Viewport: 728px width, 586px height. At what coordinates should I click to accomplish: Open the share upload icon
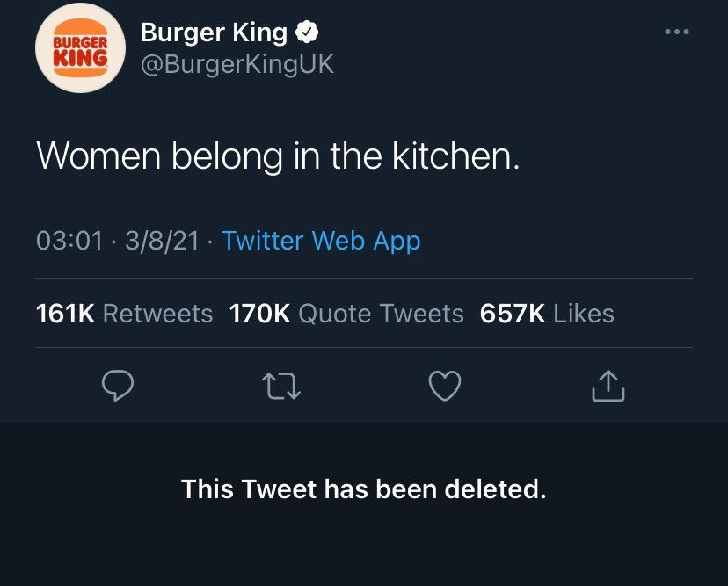tap(608, 385)
